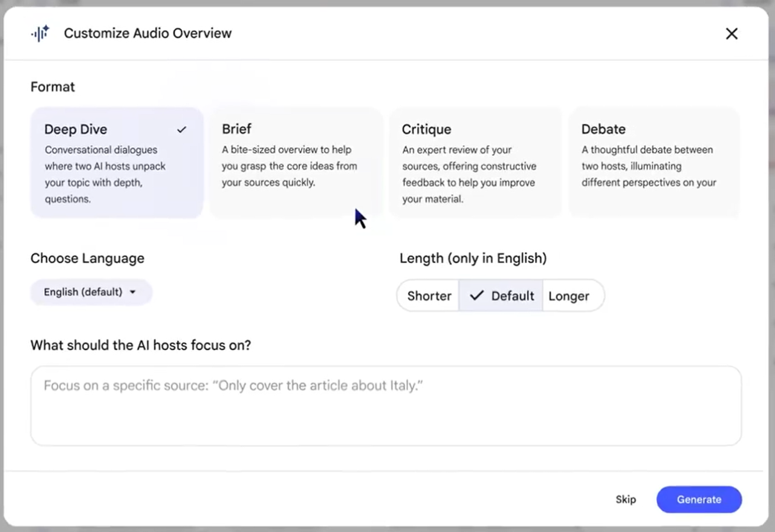Click the Length (only in English) label
The width and height of the screenshot is (775, 532).
[x=473, y=259]
